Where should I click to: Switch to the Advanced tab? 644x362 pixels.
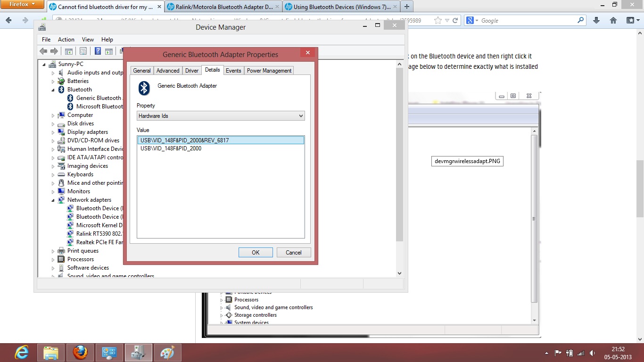tap(168, 71)
